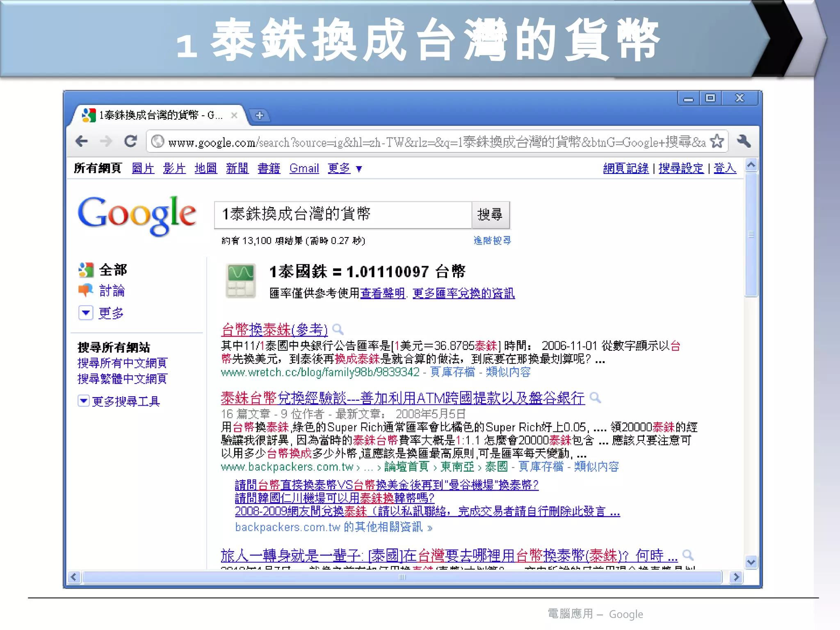This screenshot has width=840, height=630.
Task: Open 進階搜尋 advanced search link
Action: [x=492, y=240]
